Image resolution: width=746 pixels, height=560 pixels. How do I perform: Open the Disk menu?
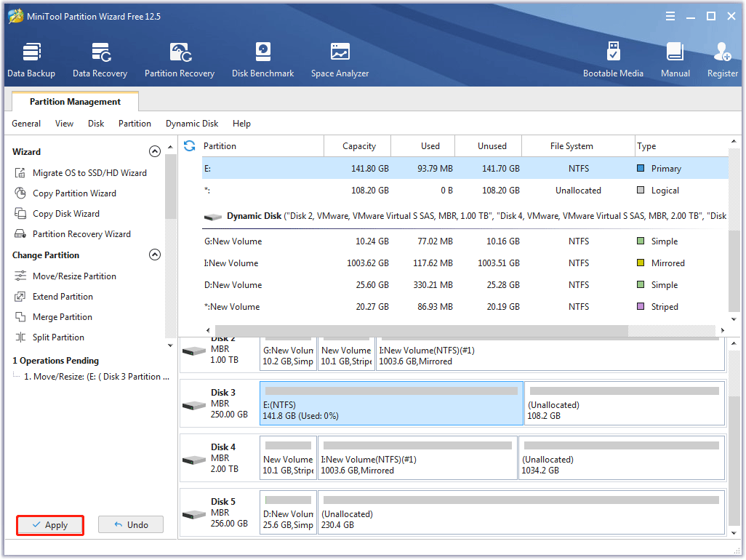(x=96, y=124)
